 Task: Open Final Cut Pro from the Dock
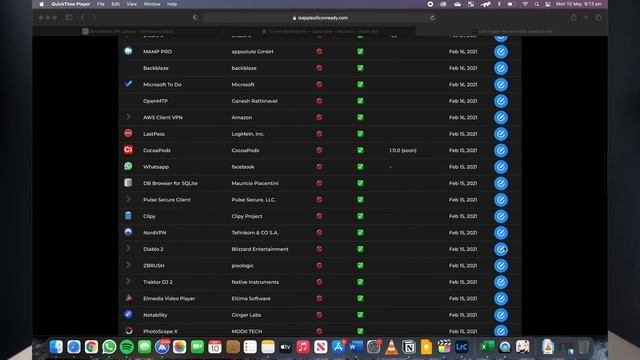click(x=444, y=347)
